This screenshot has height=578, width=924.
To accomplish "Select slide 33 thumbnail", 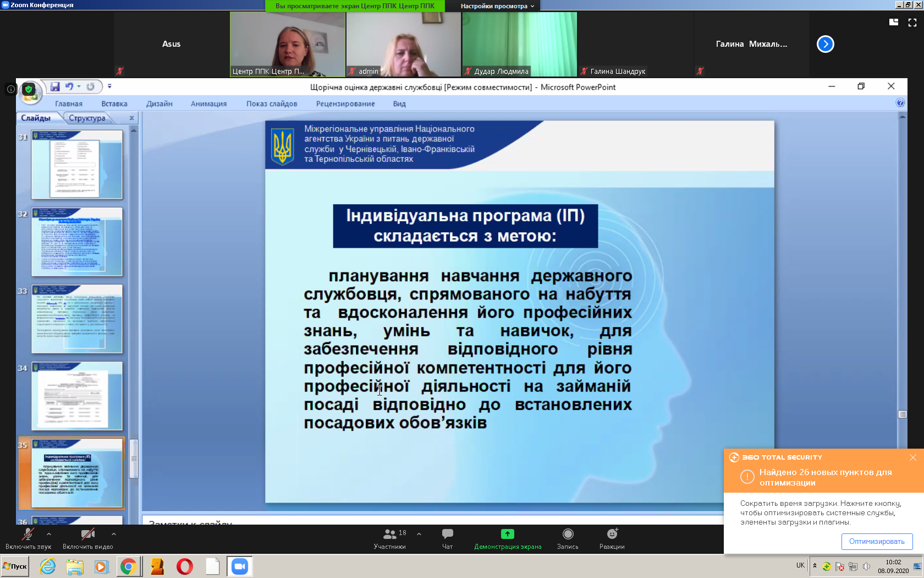I will pyautogui.click(x=77, y=319).
